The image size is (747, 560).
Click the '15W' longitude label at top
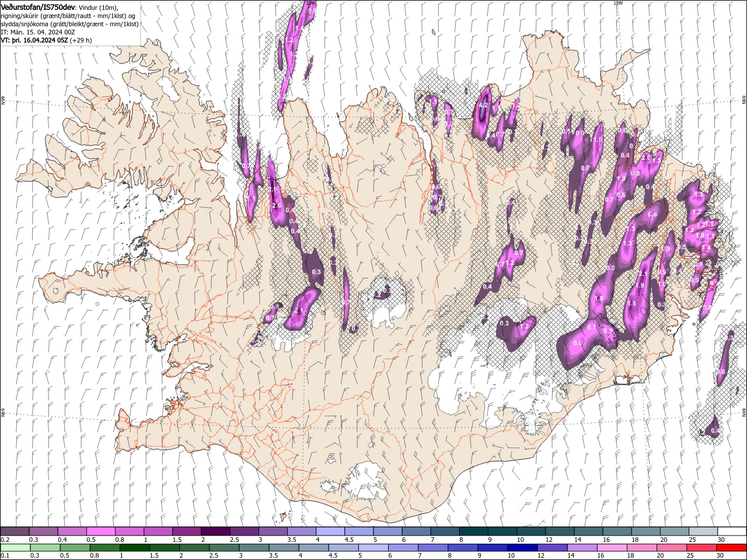tap(618, 2)
